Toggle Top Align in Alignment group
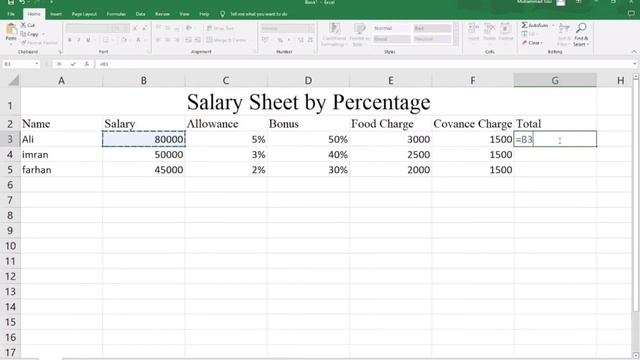The width and height of the screenshot is (640, 360). tap(158, 28)
